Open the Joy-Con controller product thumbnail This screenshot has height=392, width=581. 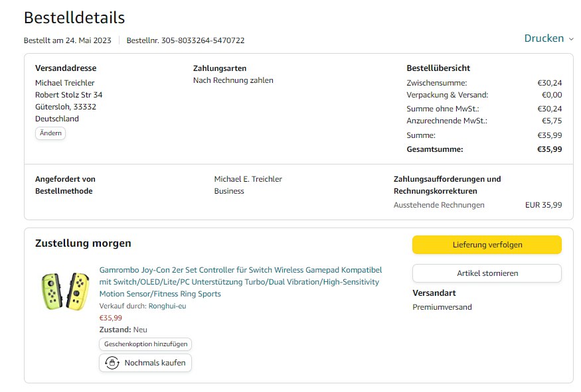tap(65, 291)
